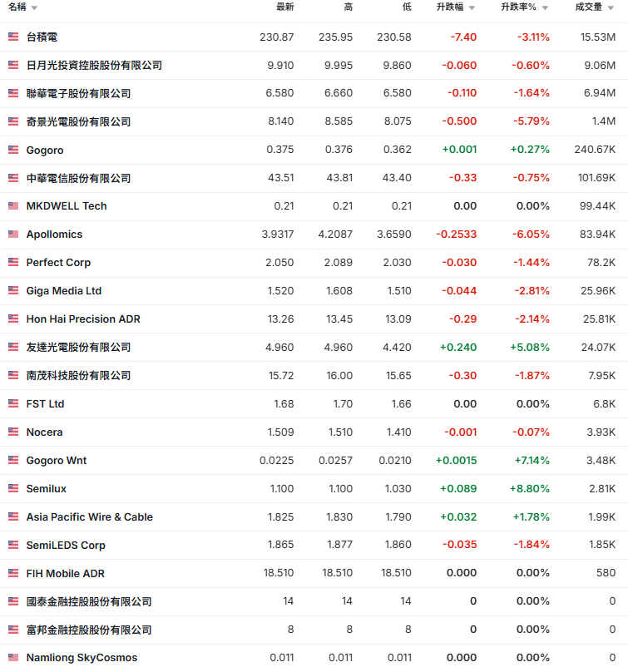Click the flag icon beside 中華電信股份有限公司
This screenshot has width=628, height=672.
click(x=13, y=178)
